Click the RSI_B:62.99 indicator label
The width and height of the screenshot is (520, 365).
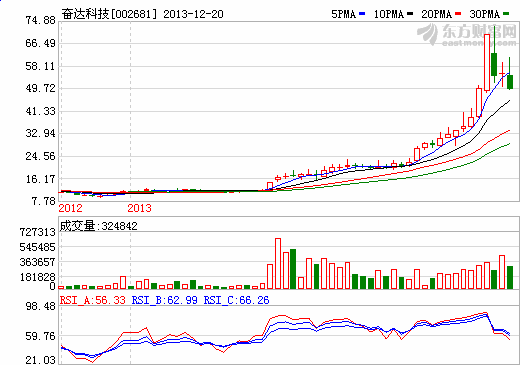[x=165, y=300]
